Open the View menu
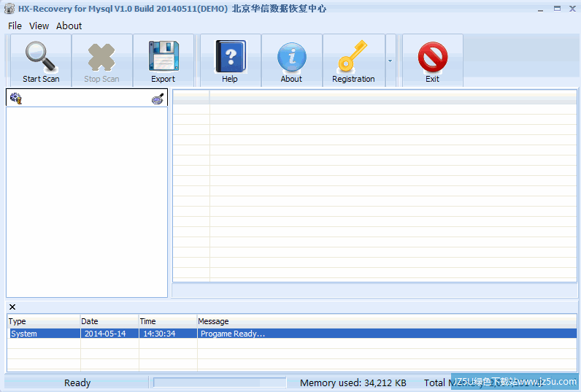The height and width of the screenshot is (392, 581). click(x=39, y=26)
